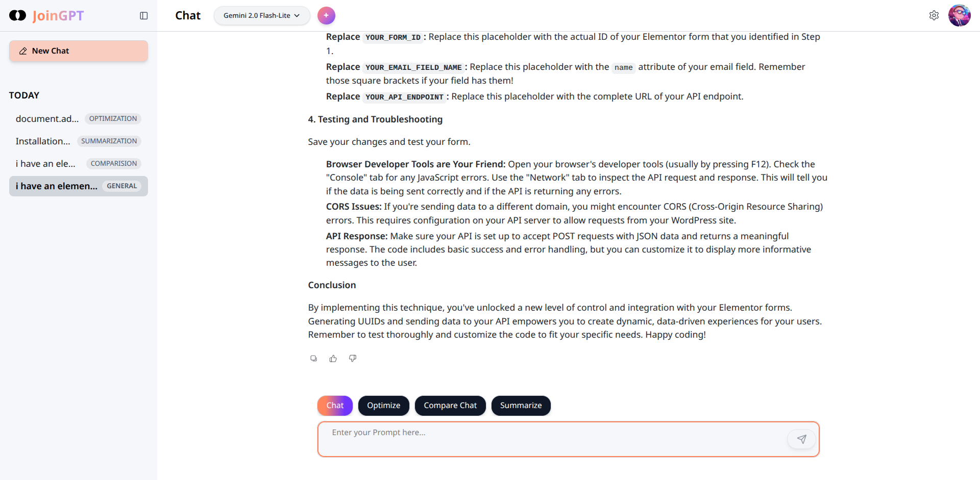Image resolution: width=980 pixels, height=480 pixels.
Task: Open the Gemini 2.0 Flash-Lite model dropdown
Action: pyautogui.click(x=261, y=15)
